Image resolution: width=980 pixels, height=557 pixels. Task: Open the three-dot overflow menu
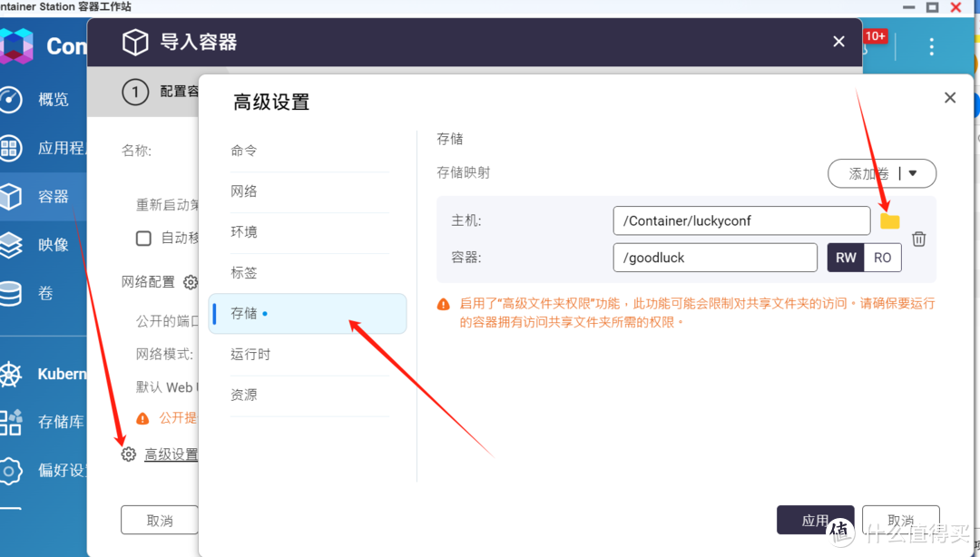pos(931,46)
